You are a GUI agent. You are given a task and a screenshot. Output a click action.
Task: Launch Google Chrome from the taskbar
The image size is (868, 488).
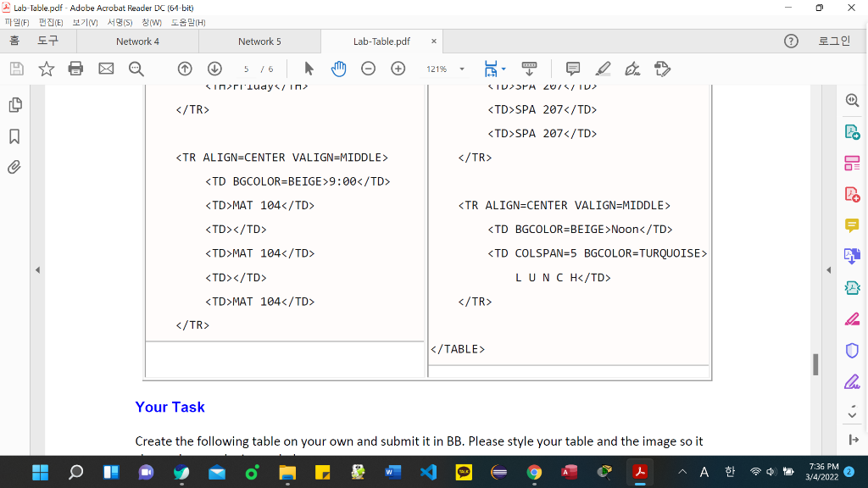coord(534,473)
